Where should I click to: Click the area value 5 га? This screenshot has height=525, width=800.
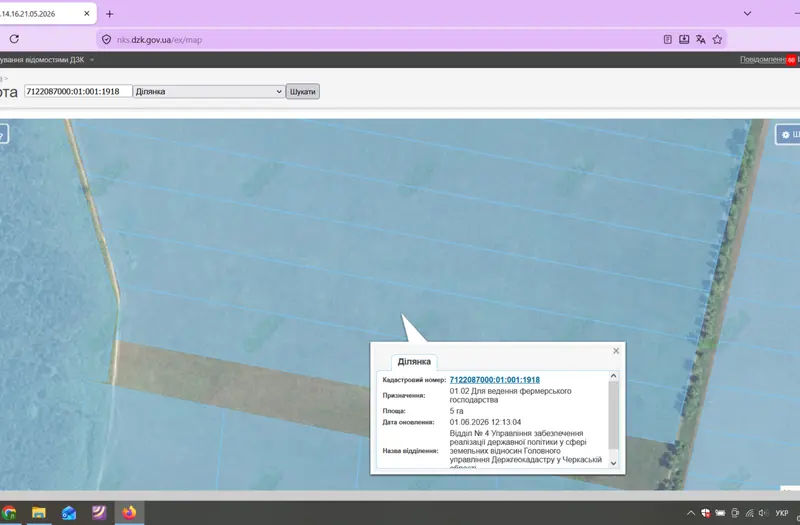[x=456, y=411]
